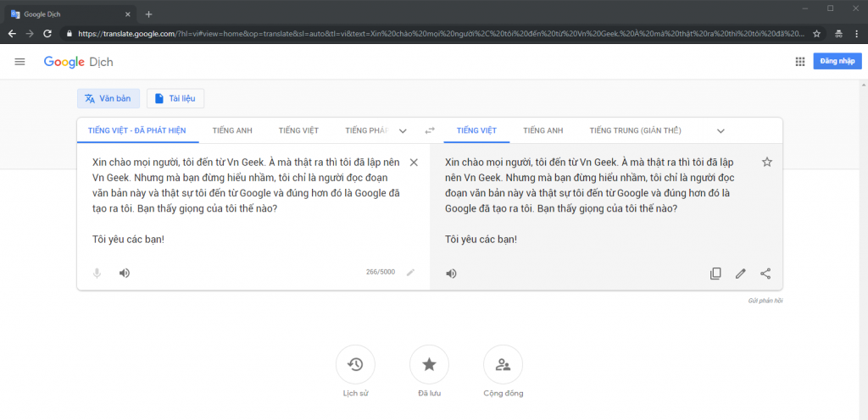Listen to the translated text audio
The width and height of the screenshot is (868, 420).
tap(451, 274)
